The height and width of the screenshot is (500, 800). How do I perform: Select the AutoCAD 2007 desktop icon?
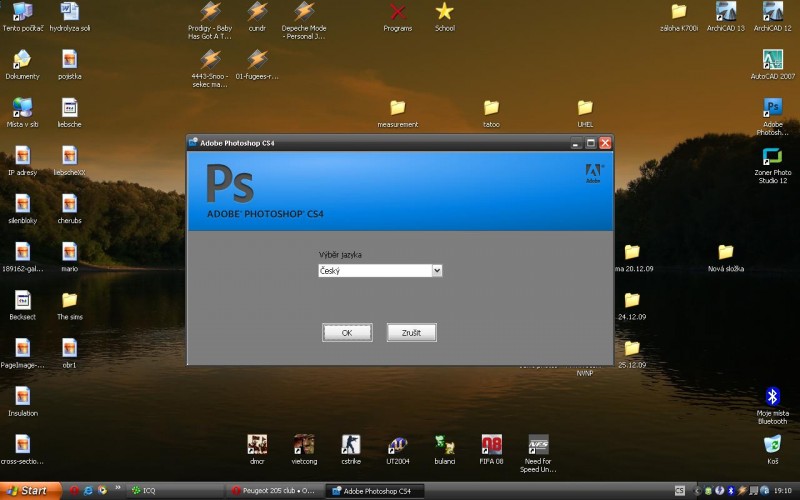(x=773, y=60)
